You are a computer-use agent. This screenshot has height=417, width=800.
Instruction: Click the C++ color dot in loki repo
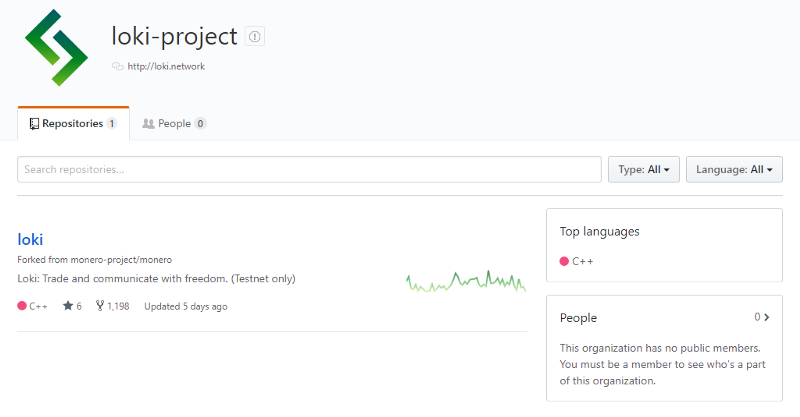pos(23,306)
